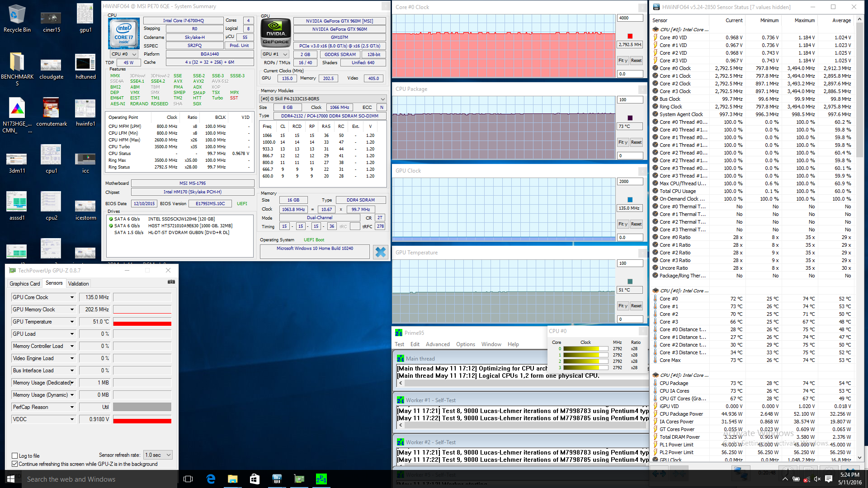Expand the GPU Temperature sensor dropdown

click(x=72, y=322)
